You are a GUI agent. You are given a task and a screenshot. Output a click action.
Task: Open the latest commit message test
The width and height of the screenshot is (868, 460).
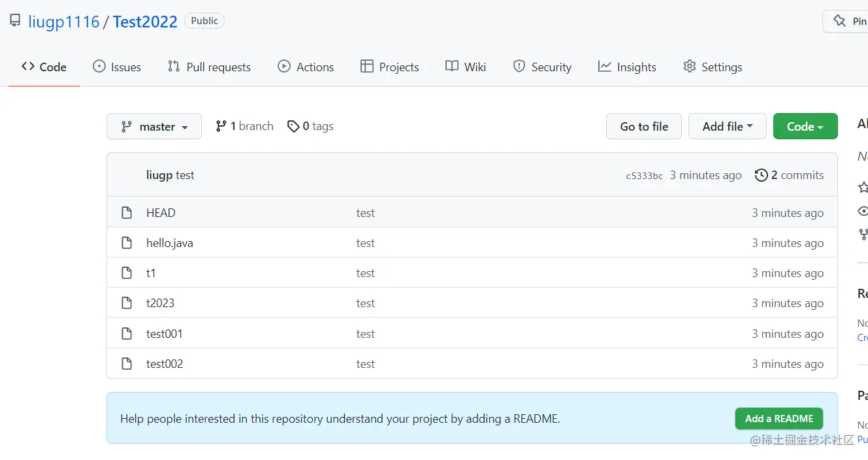click(x=185, y=175)
